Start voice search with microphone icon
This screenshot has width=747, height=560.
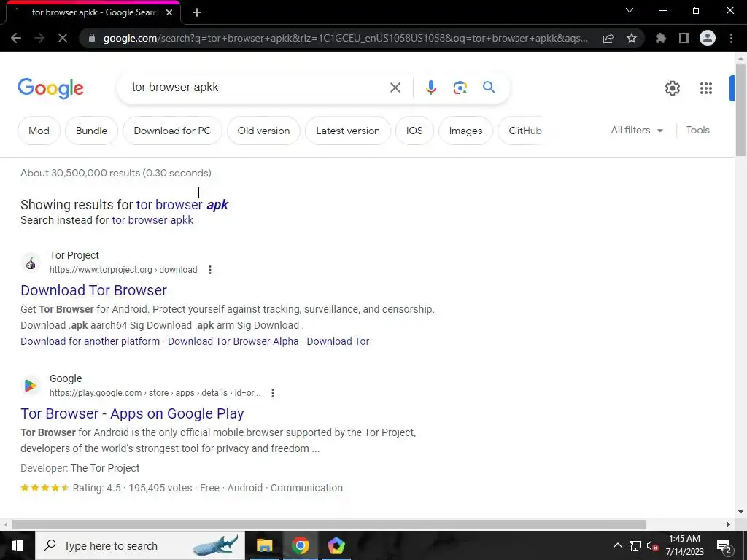coord(431,87)
